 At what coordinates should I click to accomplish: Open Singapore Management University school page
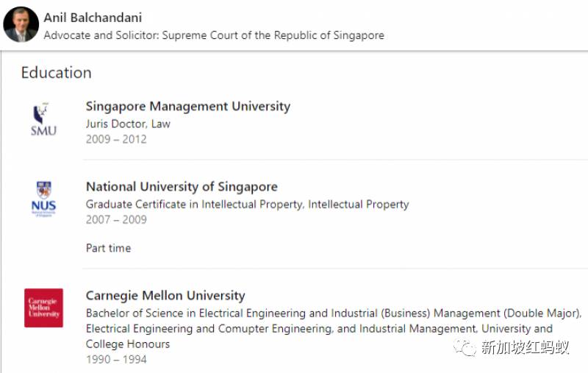[187, 106]
